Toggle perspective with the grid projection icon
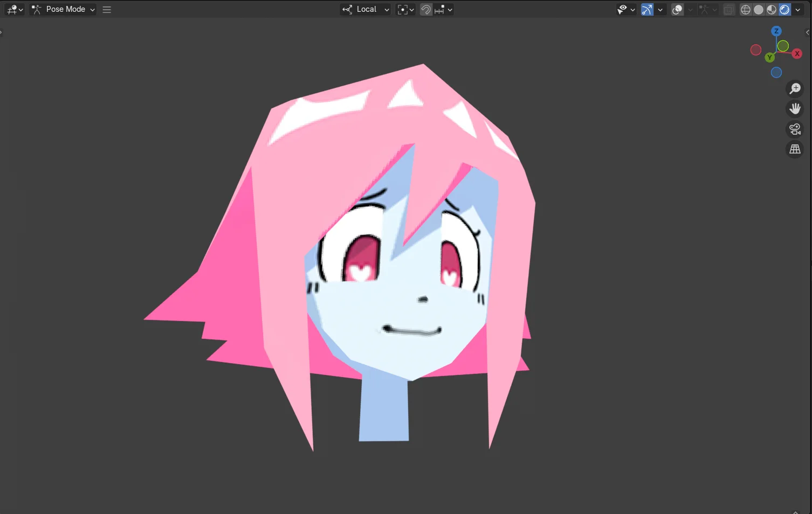812x514 pixels. 795,149
